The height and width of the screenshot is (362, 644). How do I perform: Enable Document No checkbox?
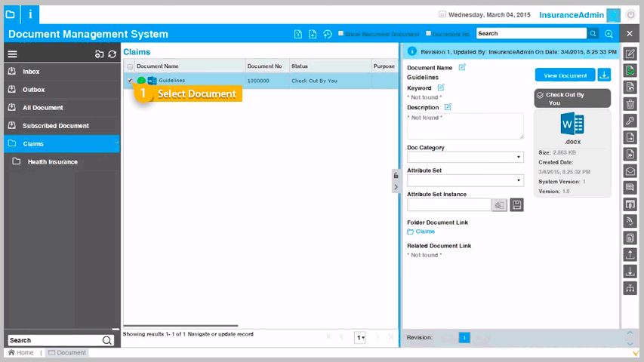[x=428, y=34]
